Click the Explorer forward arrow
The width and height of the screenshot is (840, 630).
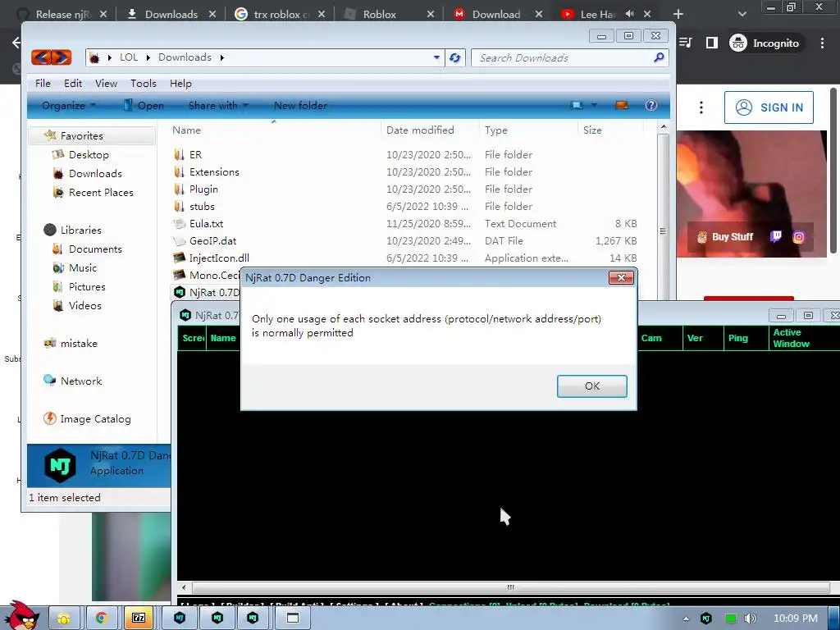coord(62,57)
